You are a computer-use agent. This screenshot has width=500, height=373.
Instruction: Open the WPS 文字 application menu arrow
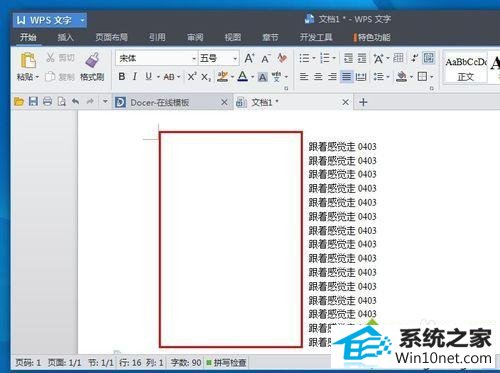82,20
